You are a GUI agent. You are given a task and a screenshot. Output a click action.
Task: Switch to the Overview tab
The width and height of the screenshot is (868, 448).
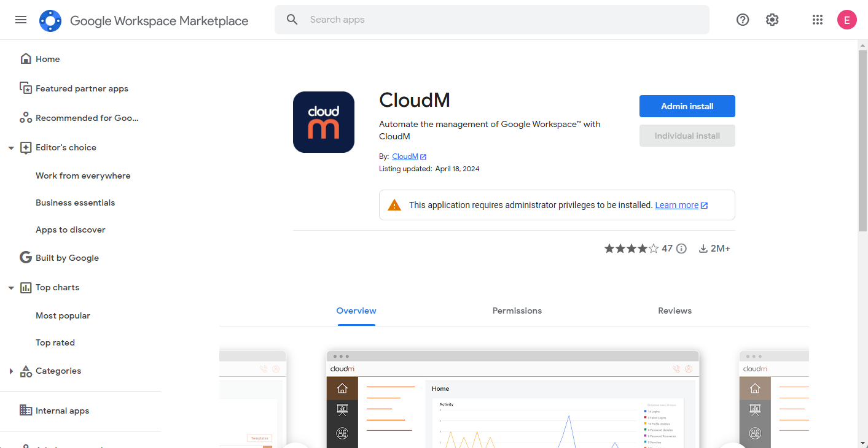coord(356,311)
